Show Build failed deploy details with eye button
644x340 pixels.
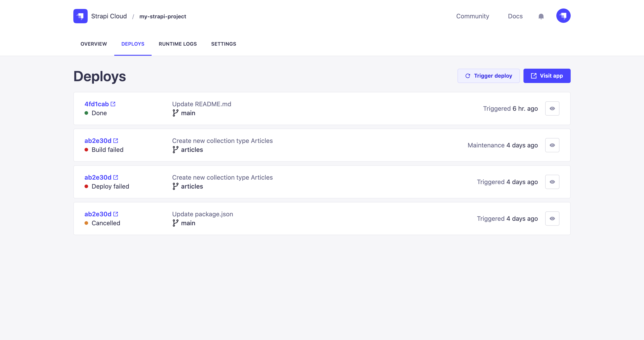(552, 145)
